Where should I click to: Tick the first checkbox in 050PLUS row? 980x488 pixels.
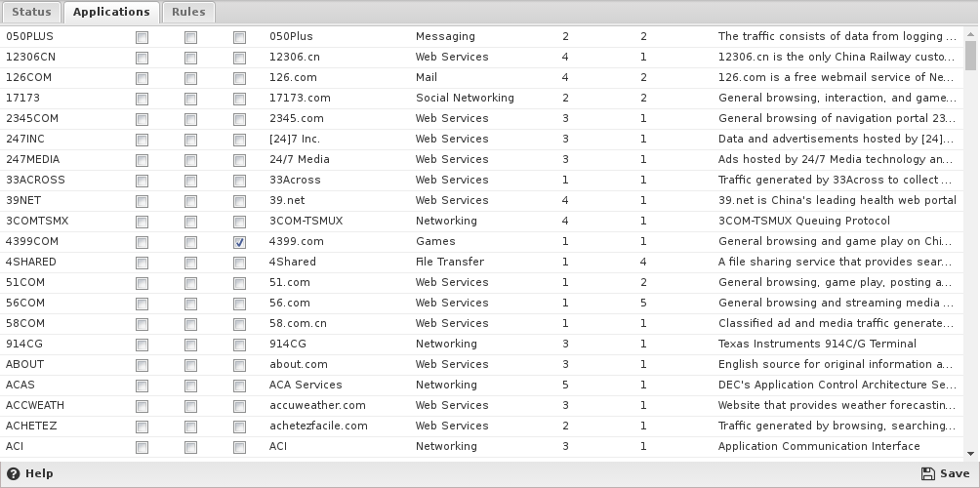click(x=142, y=37)
